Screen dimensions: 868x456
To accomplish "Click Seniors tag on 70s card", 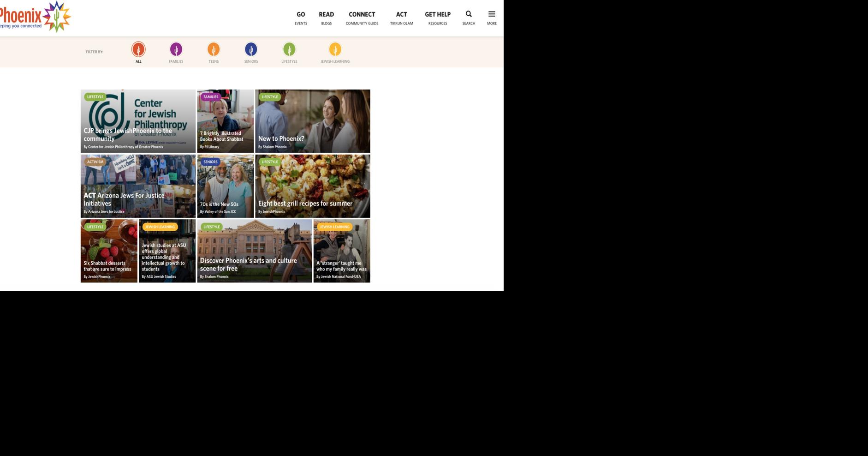I will pyautogui.click(x=210, y=162).
